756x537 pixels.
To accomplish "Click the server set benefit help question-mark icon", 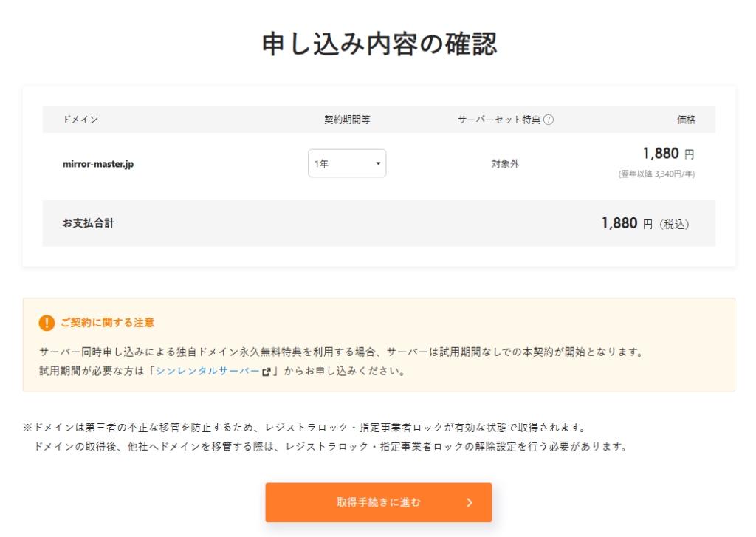I will pos(549,120).
